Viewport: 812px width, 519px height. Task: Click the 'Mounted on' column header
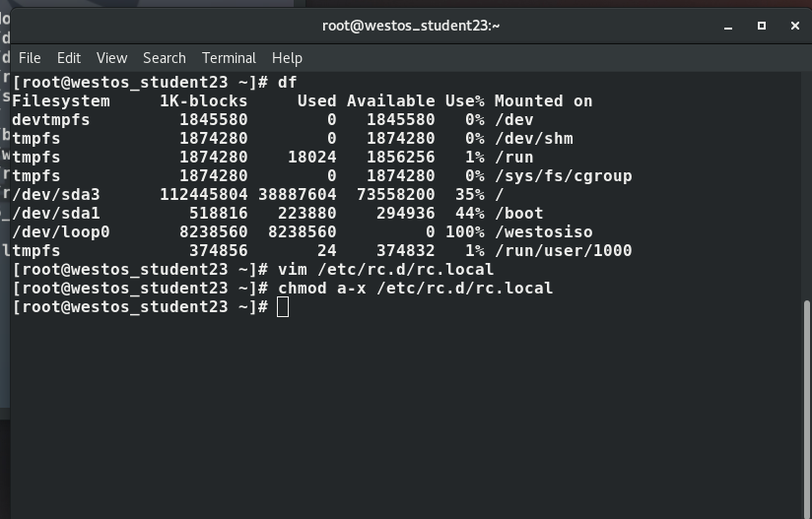coord(543,100)
